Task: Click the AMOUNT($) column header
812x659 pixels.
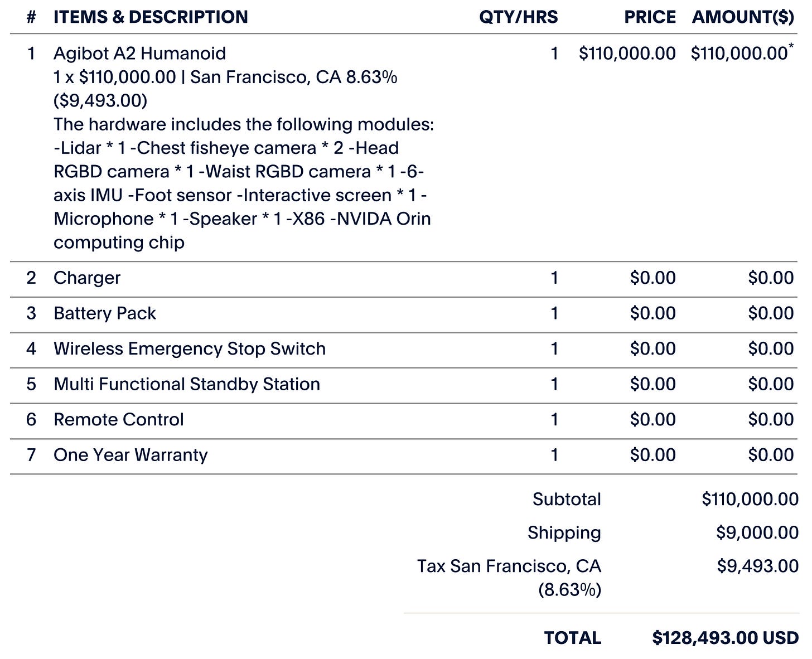Action: point(743,17)
